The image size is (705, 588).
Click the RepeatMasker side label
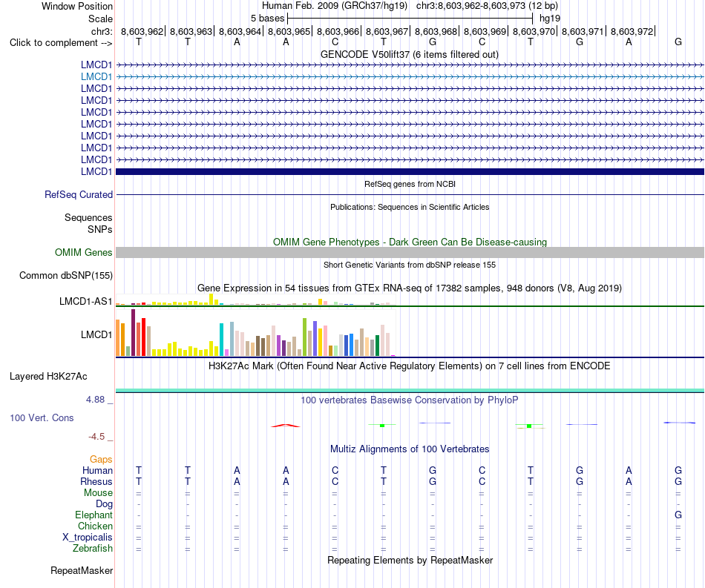(82, 570)
